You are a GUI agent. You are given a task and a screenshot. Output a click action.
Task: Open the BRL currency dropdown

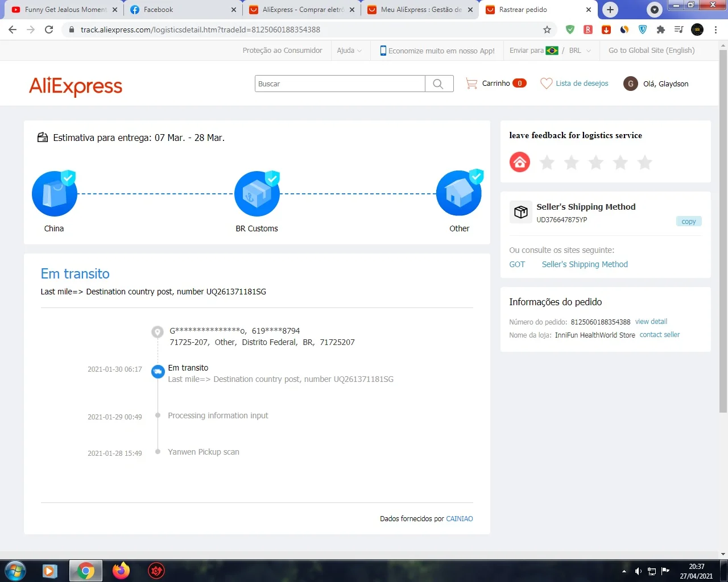point(580,51)
